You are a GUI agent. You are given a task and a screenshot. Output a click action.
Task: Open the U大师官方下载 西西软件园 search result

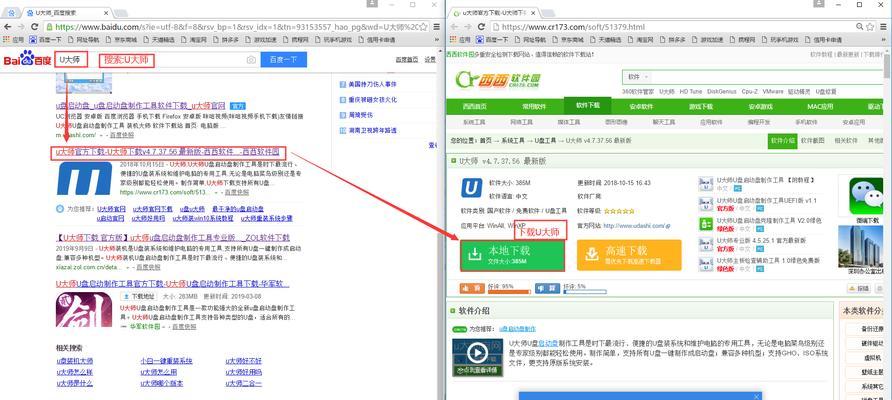click(167, 152)
